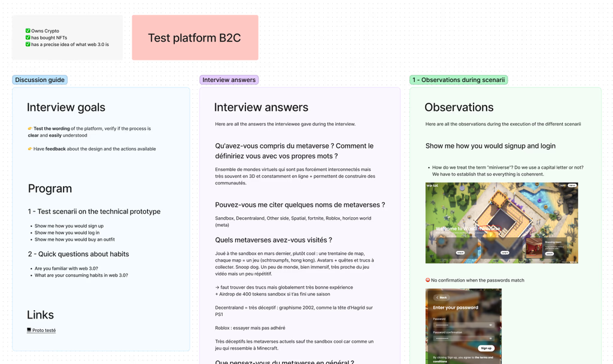Viewport: 613px width, 364px height.
Task: Click the Back button in password screenshot
Action: (441, 298)
